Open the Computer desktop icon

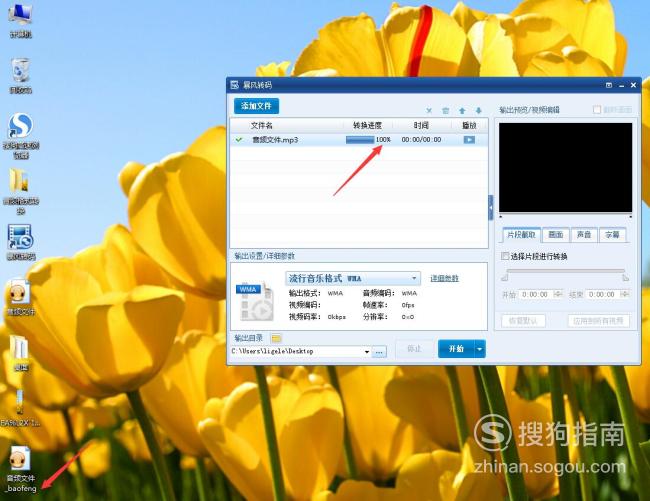click(x=20, y=20)
